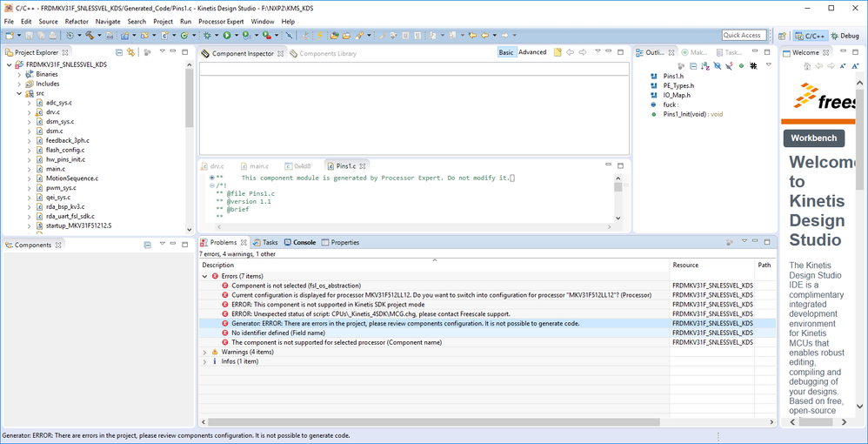Click the lightning bolt Flash icon
Image resolution: width=868 pixels, height=444 pixels.
click(x=319, y=36)
